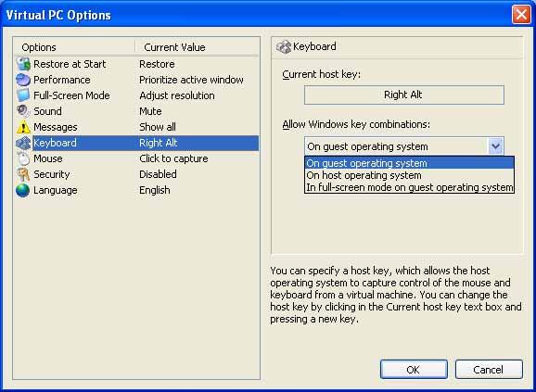Click the Keyboard icon in right panel header
Screen dimensions: 536x392
point(284,47)
